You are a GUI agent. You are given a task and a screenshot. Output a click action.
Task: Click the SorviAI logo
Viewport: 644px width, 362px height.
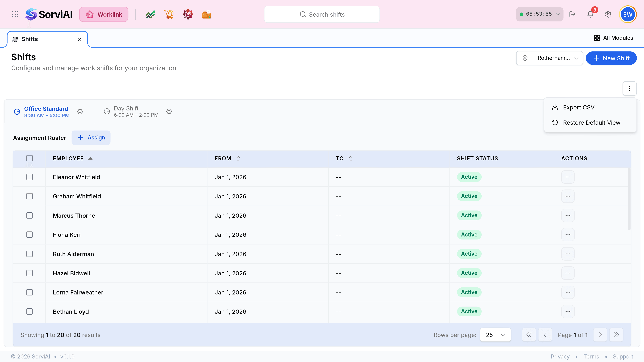49,14
